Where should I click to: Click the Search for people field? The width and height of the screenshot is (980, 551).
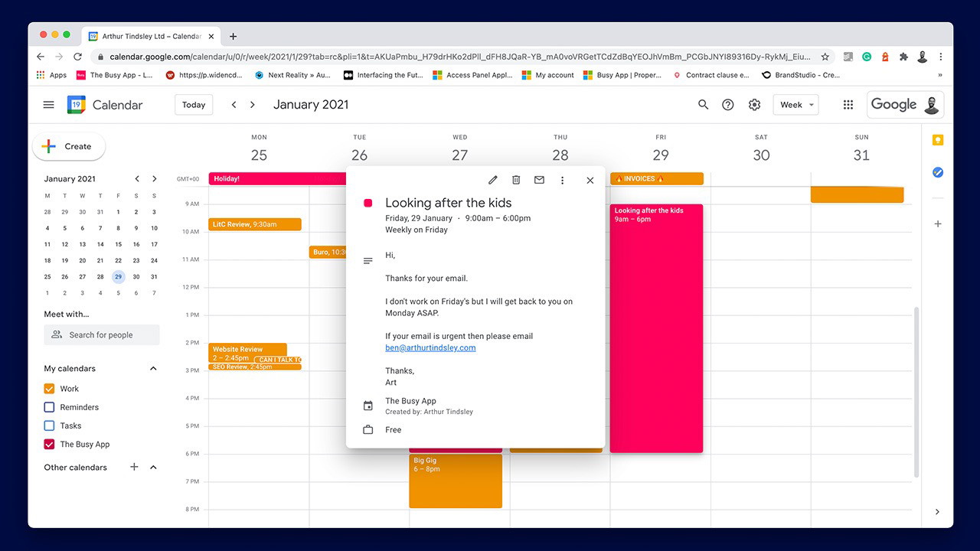102,334
